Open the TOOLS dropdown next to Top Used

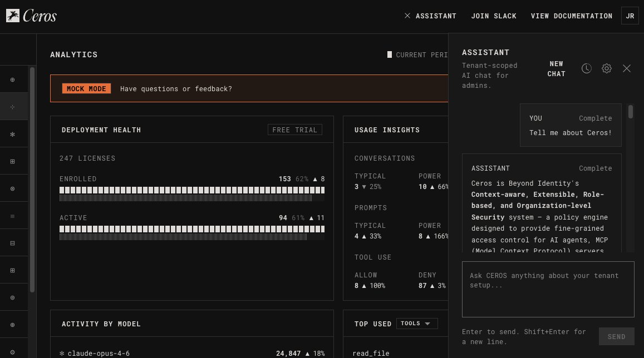(417, 324)
